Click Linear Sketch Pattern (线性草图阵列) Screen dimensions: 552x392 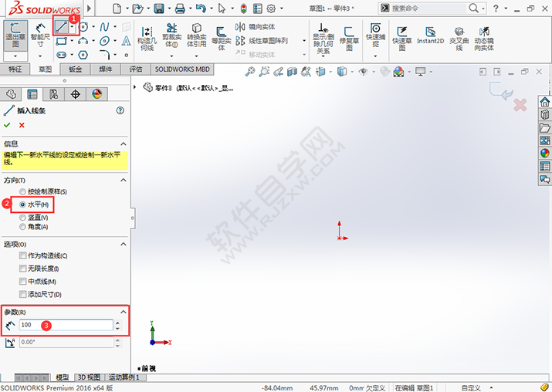coord(262,41)
